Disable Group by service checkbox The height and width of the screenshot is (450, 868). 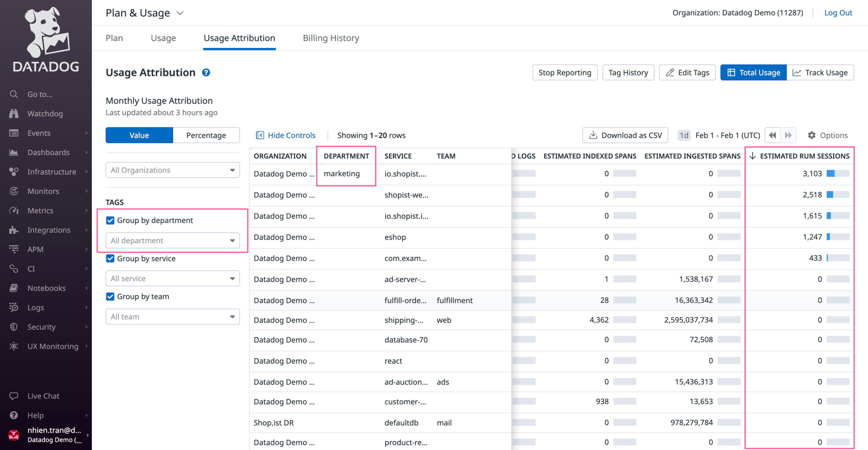click(110, 258)
